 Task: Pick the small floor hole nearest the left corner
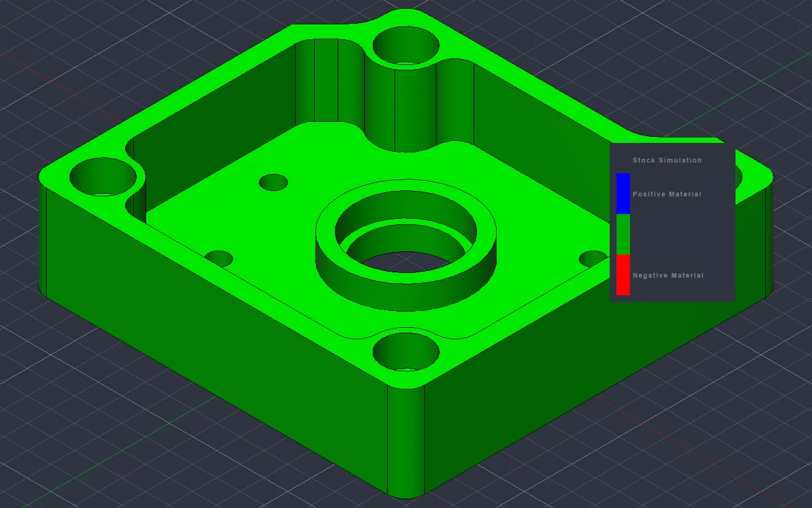[x=219, y=259]
